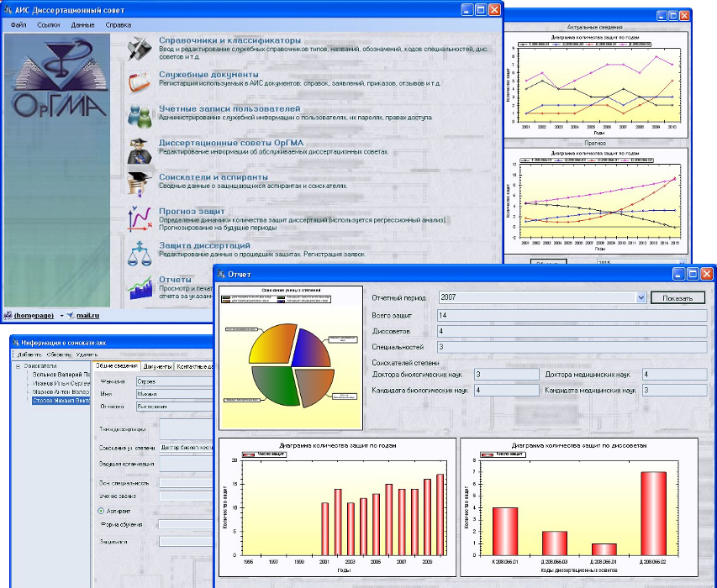This screenshot has width=717, height=588.
Task: Switch to the Контактные данные tab
Action: [x=194, y=366]
